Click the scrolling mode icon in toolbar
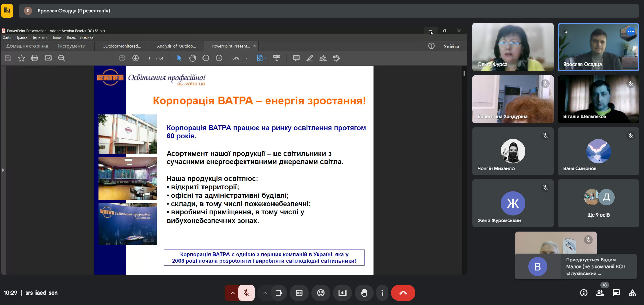 277,58
